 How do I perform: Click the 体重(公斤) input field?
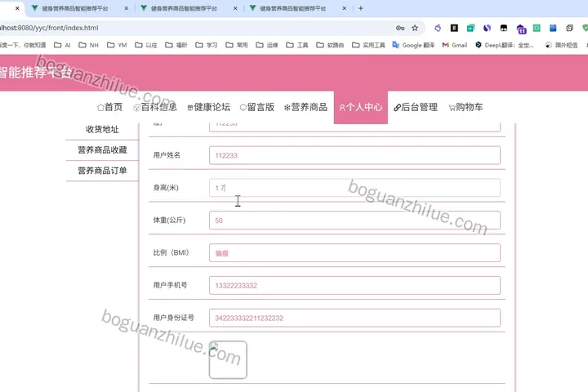(354, 220)
